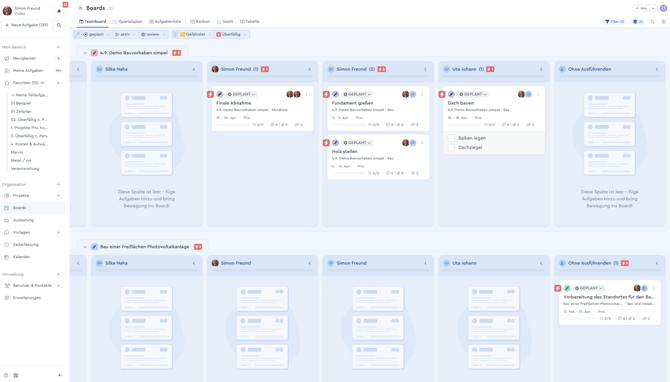Click the pencil icon of 4.9. Demo Bauvorhaben simpel
The image size is (670, 382).
click(x=94, y=53)
